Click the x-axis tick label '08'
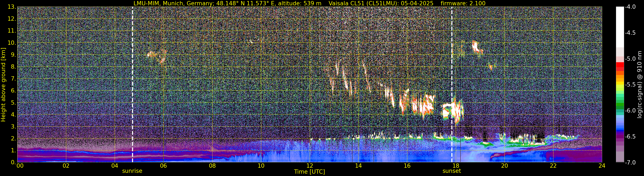This screenshot has height=176, width=644. 212,166
